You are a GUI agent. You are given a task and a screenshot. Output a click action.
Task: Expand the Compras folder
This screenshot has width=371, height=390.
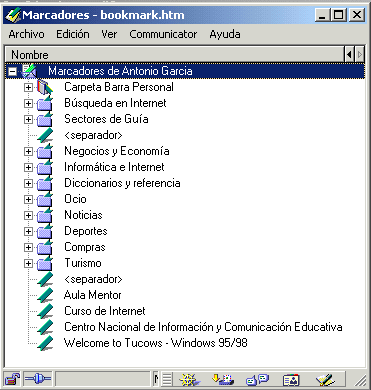click(x=28, y=247)
